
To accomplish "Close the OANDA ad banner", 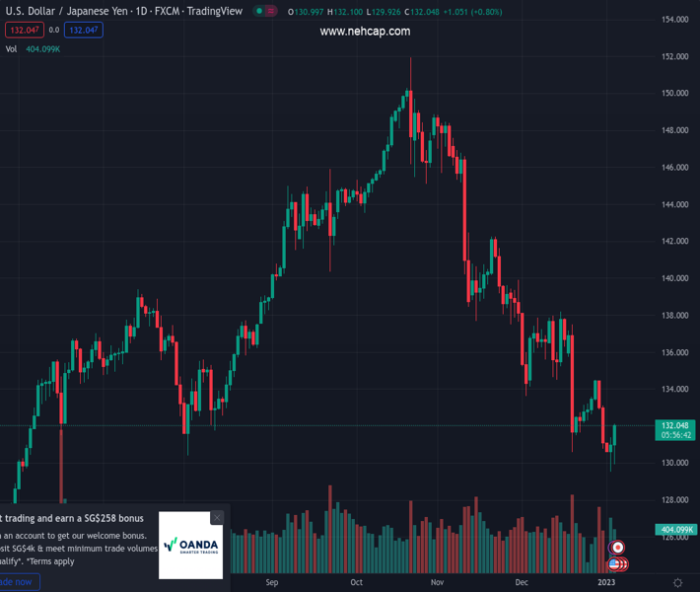I will point(217,518).
